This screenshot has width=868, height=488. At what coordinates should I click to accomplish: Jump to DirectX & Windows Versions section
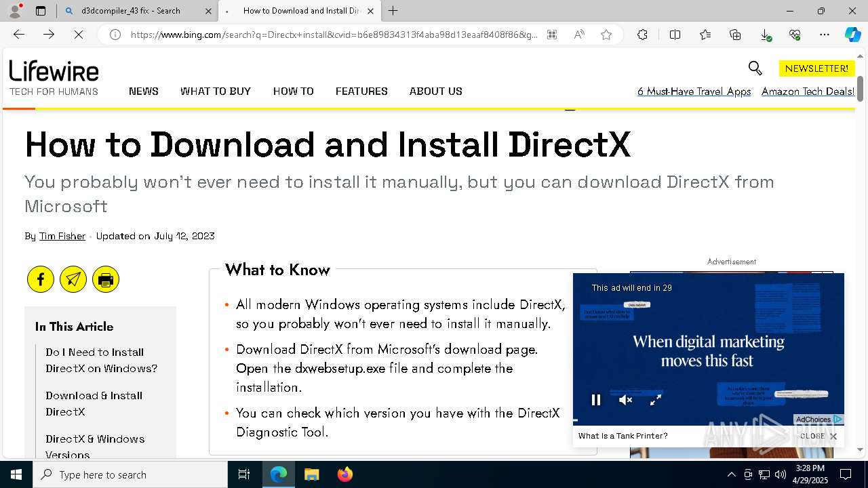[x=95, y=447]
